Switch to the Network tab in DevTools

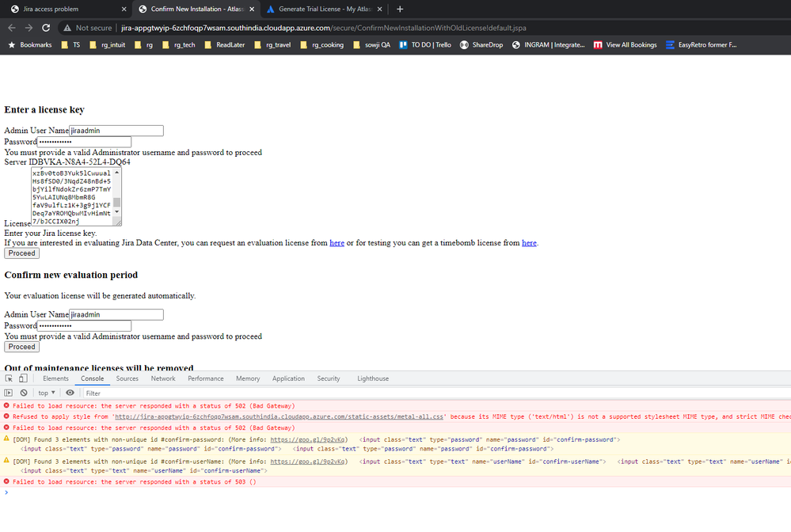tap(163, 378)
